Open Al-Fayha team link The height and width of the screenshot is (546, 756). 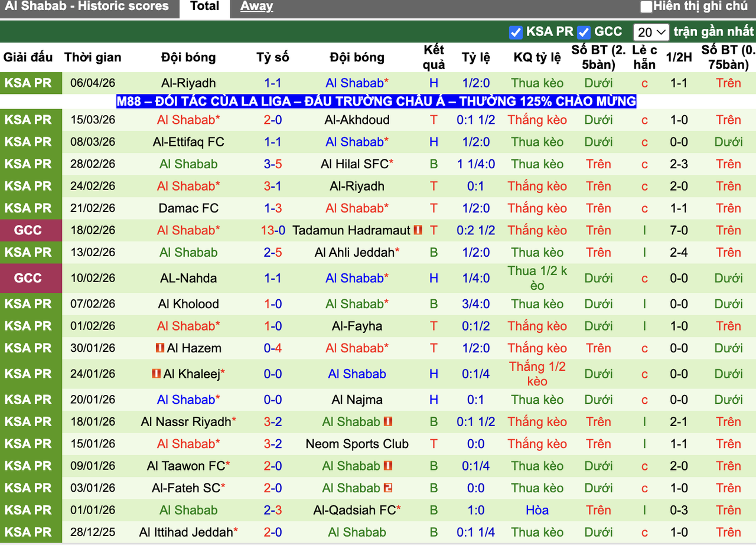pos(357,326)
